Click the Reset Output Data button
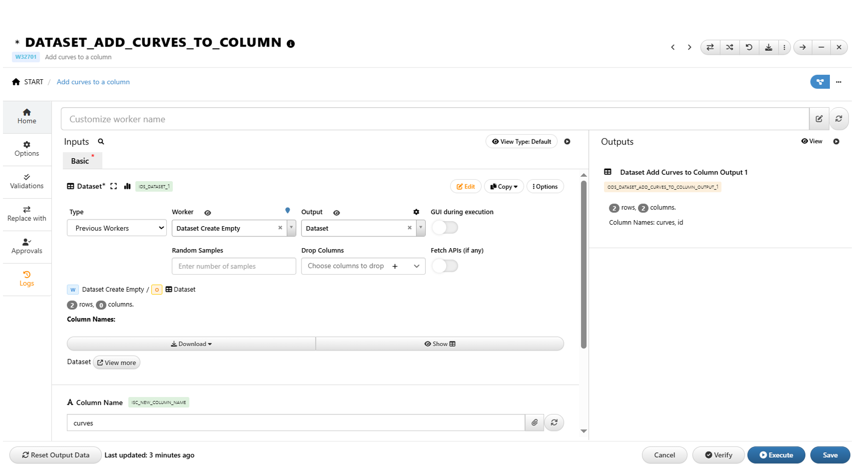Screen dimensions: 868x466 (55, 455)
